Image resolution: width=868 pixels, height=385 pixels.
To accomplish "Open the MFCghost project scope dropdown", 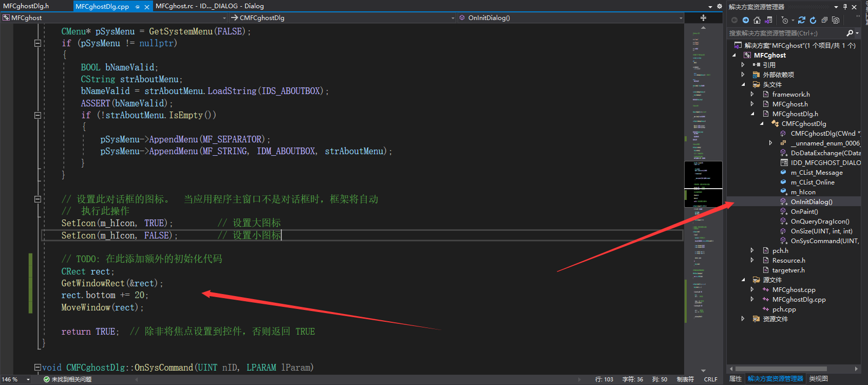I will coord(224,18).
